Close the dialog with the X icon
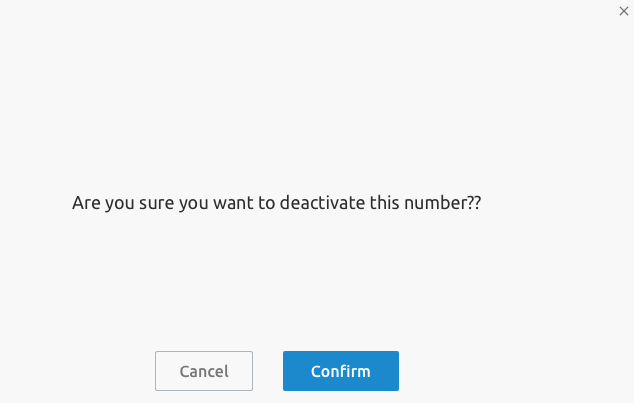 [623, 11]
